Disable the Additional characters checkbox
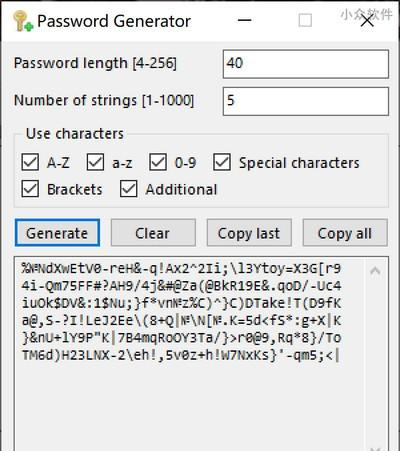Image resolution: width=400 pixels, height=451 pixels. (x=129, y=189)
